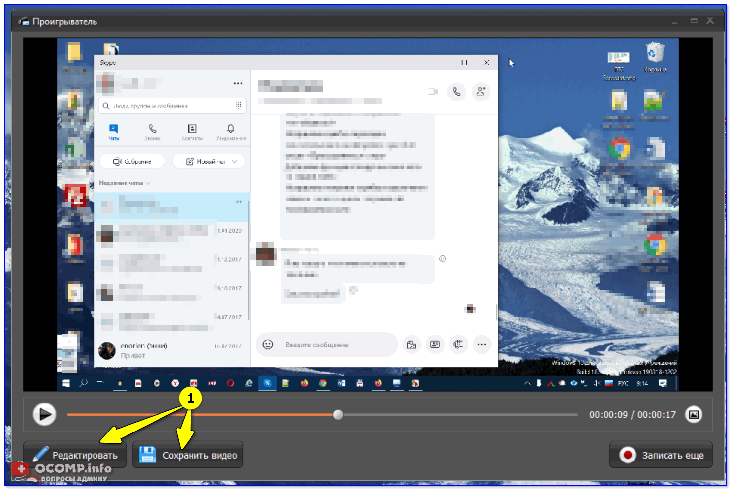Image resolution: width=730 pixels, height=489 pixels.
Task: Open the Skype profile three-dots menu
Action: click(238, 83)
